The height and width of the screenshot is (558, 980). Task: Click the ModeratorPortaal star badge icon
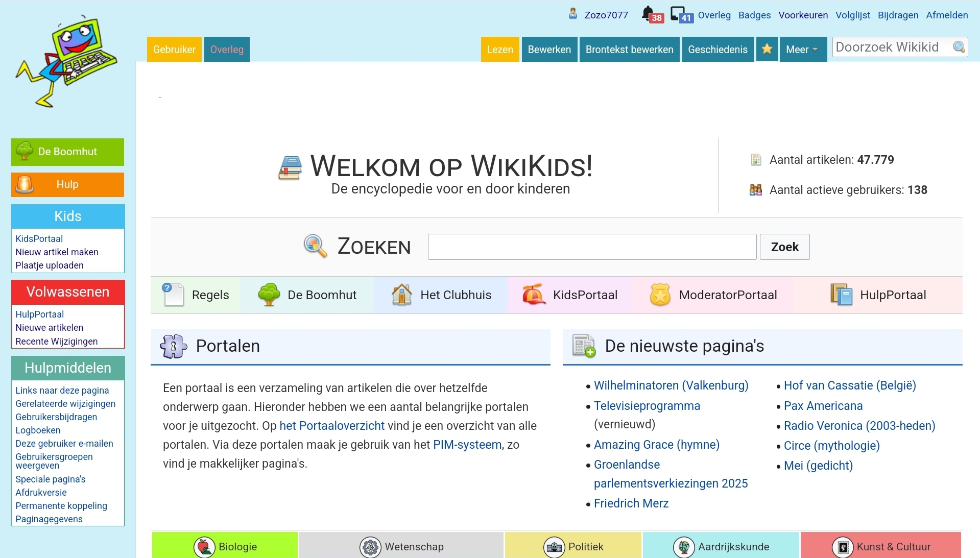660,295
